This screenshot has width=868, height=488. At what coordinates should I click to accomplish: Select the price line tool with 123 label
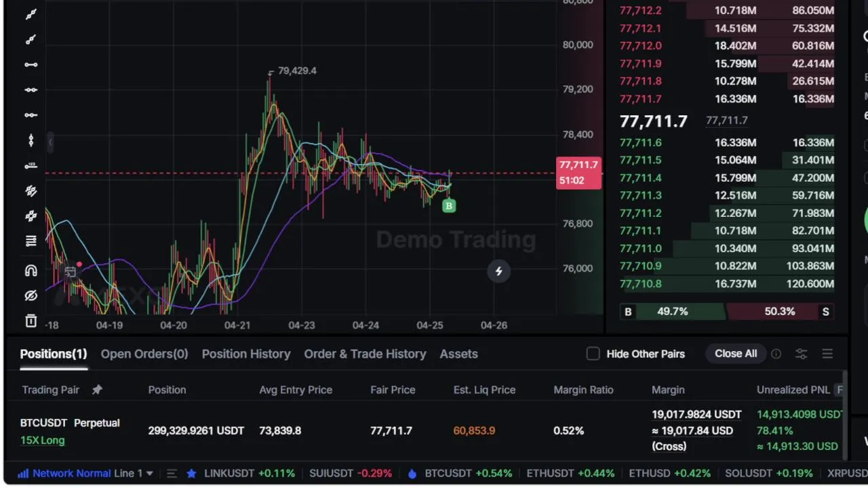point(31,165)
